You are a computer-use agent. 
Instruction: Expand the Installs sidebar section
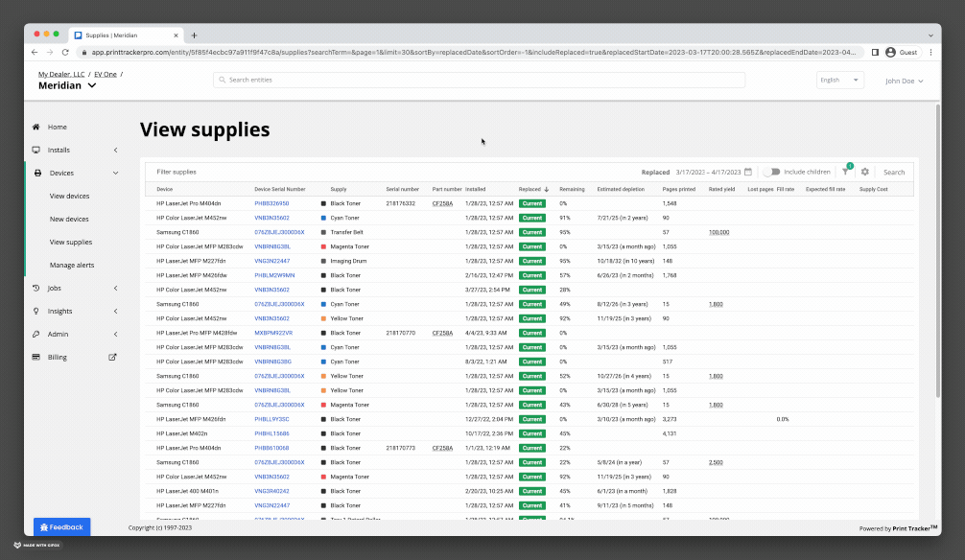115,150
